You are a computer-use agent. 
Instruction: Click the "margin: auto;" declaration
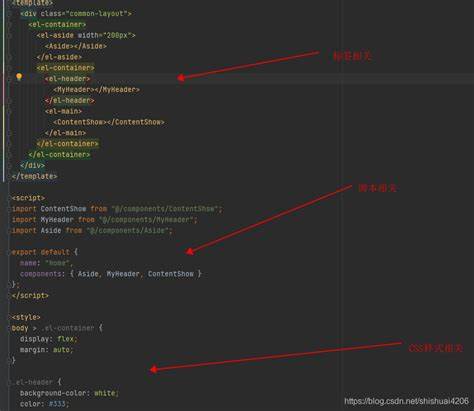tap(47, 350)
